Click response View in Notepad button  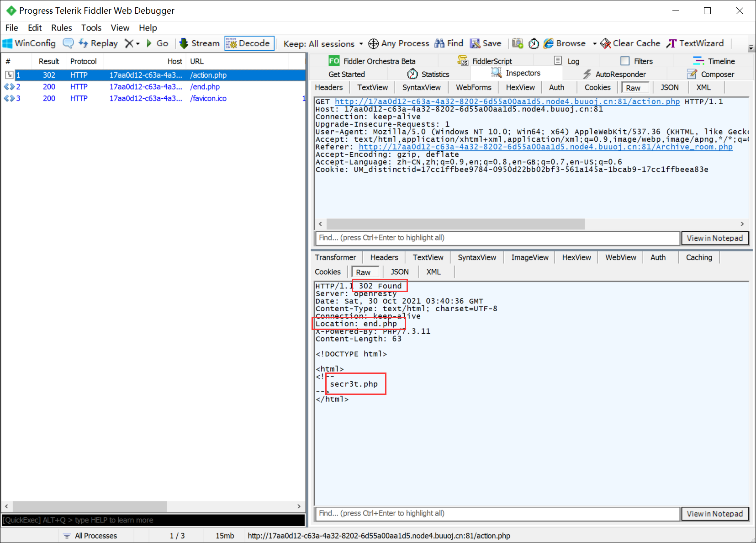(x=715, y=514)
